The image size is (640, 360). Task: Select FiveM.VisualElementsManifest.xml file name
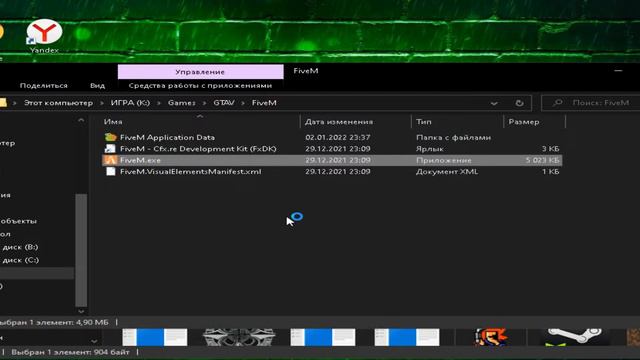pos(191,171)
